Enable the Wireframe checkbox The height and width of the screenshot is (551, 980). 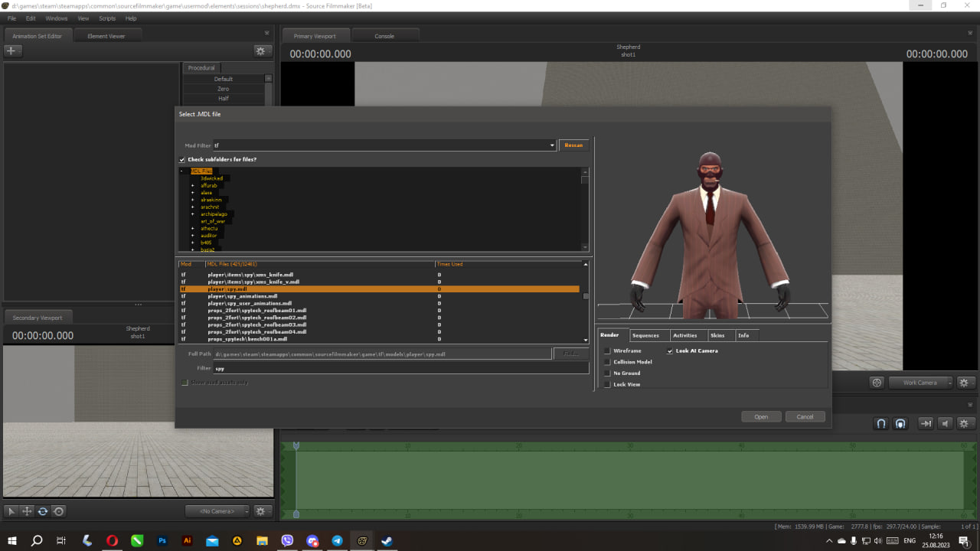[608, 351]
